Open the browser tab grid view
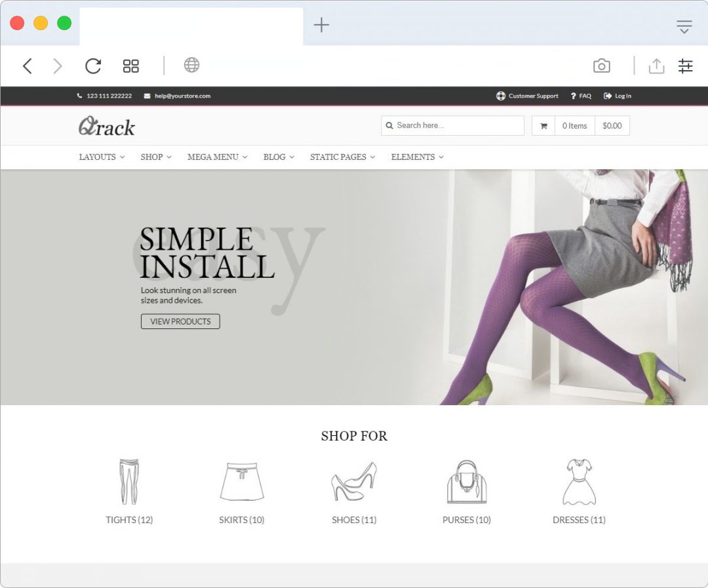The height and width of the screenshot is (588, 708). pos(131,66)
